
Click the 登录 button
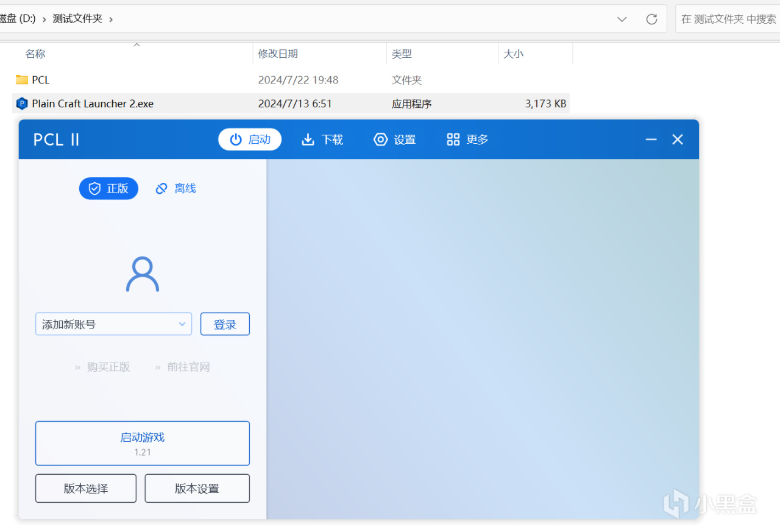[x=225, y=324]
